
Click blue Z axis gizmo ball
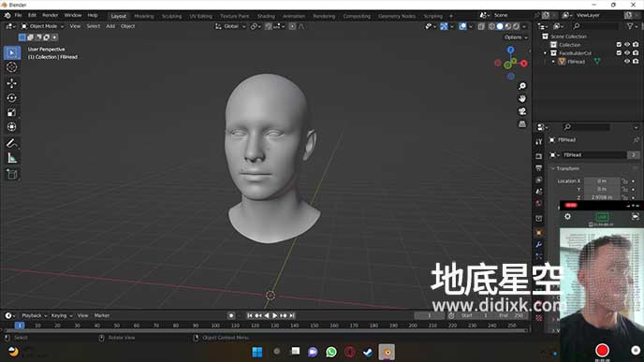tap(510, 50)
